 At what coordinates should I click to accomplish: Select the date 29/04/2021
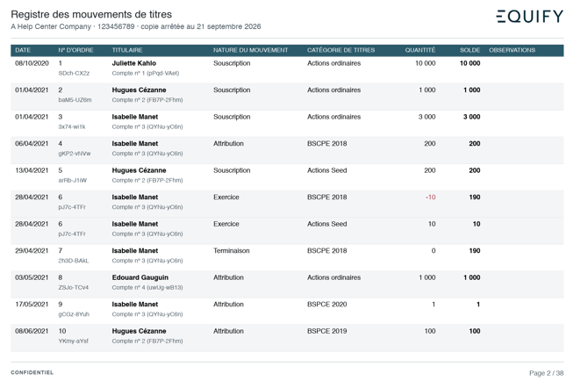click(32, 251)
